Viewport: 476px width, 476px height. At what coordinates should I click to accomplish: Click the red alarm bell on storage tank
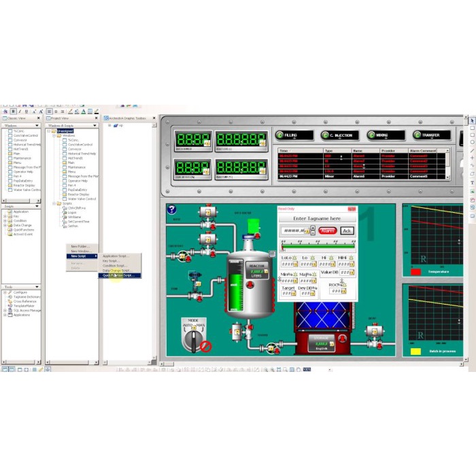[x=343, y=338]
